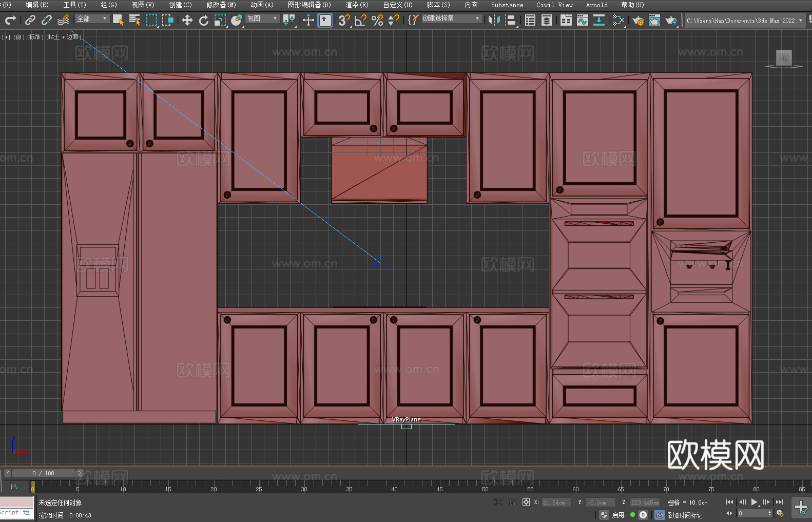Viewport: 812px width, 522px height.
Task: Open the 视图(V) menu
Action: [143, 5]
